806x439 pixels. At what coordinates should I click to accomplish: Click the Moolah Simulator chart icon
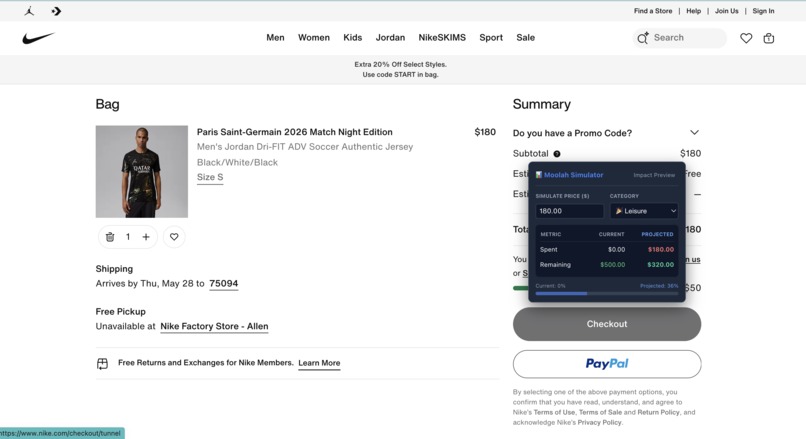pos(539,175)
